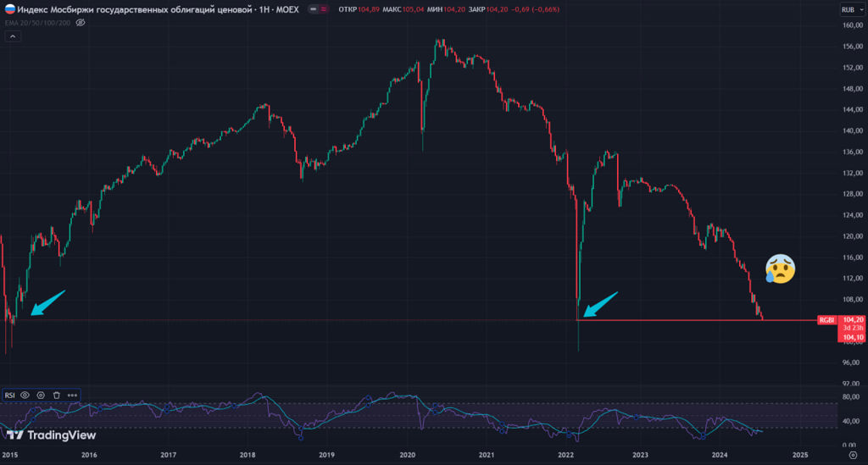
Task: Delete the RSI indicator with trash icon
Action: click(x=56, y=395)
